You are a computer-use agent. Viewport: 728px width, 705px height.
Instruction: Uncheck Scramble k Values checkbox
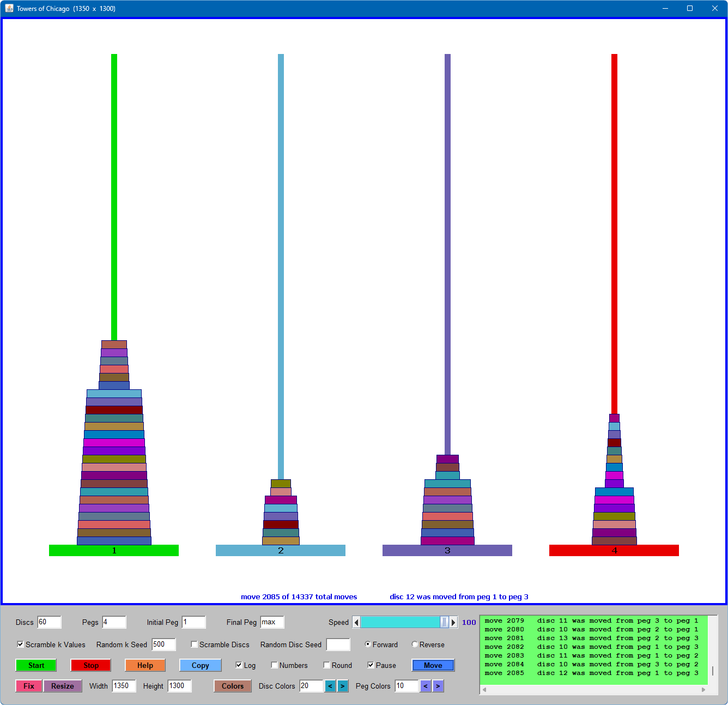(21, 644)
